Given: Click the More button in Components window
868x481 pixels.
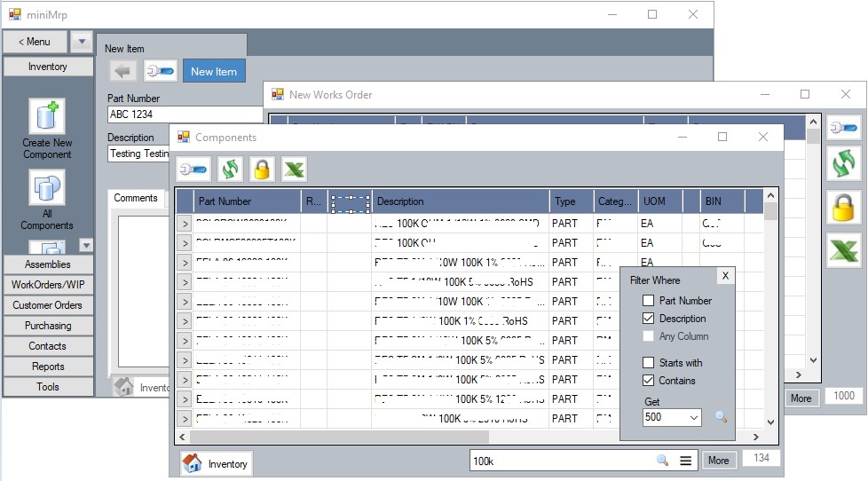Looking at the screenshot, I should coord(718,461).
